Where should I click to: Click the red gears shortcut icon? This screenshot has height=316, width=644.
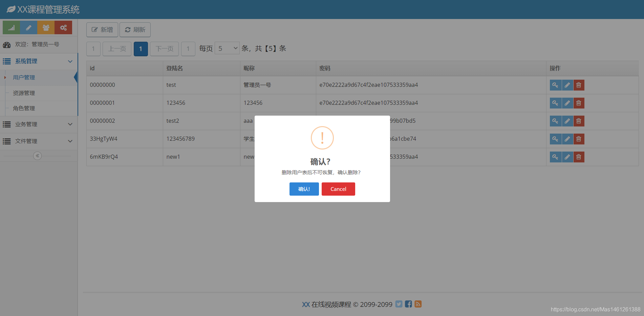(63, 27)
